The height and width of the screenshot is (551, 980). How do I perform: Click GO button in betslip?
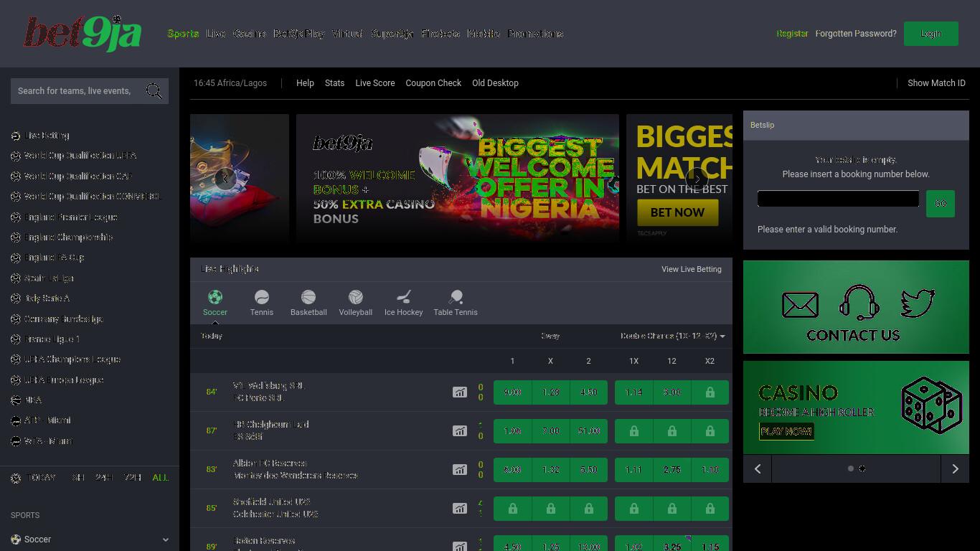[x=941, y=204]
